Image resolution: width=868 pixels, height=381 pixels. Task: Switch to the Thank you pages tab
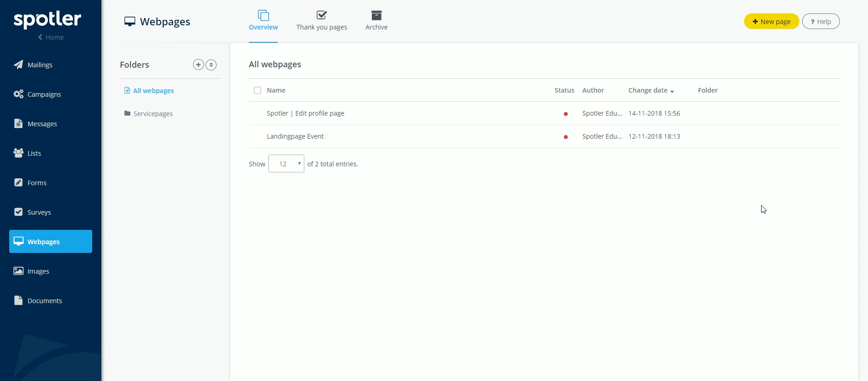coord(322,21)
